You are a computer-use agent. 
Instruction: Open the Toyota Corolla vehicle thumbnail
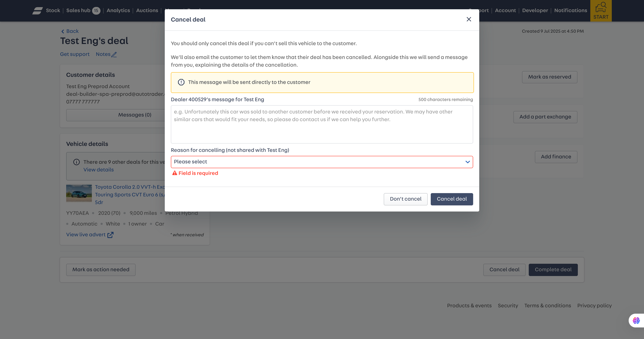(x=79, y=193)
